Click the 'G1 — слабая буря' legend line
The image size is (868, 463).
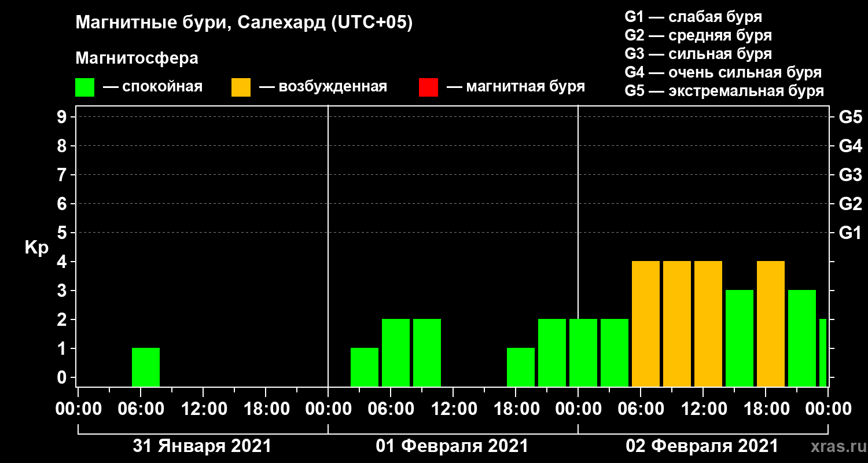(x=693, y=17)
